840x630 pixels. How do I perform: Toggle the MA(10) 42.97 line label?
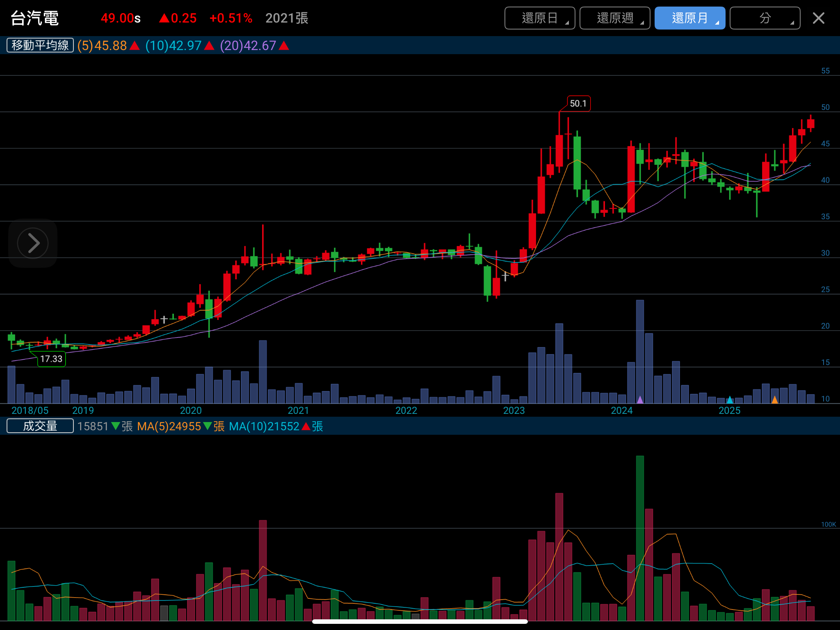[x=173, y=46]
